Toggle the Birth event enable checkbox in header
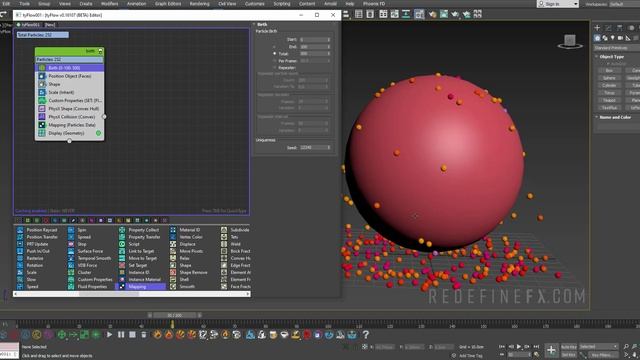Viewport: 640px width, 360px height. click(100, 51)
